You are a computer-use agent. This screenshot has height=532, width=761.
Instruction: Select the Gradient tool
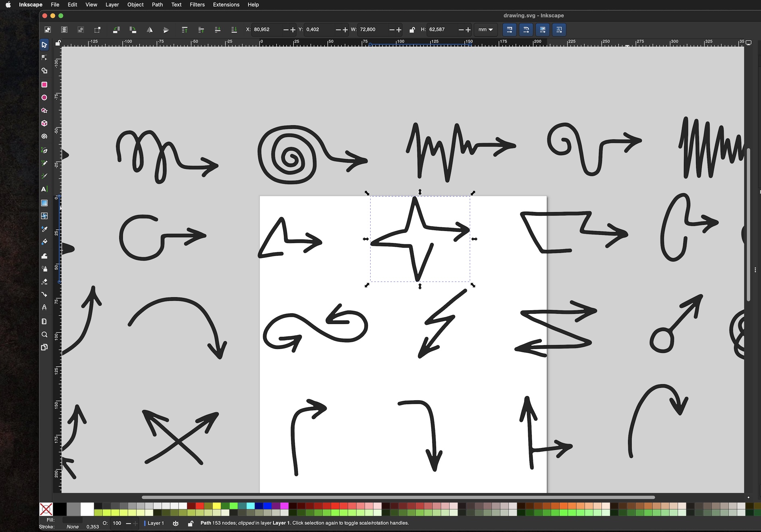[44, 203]
